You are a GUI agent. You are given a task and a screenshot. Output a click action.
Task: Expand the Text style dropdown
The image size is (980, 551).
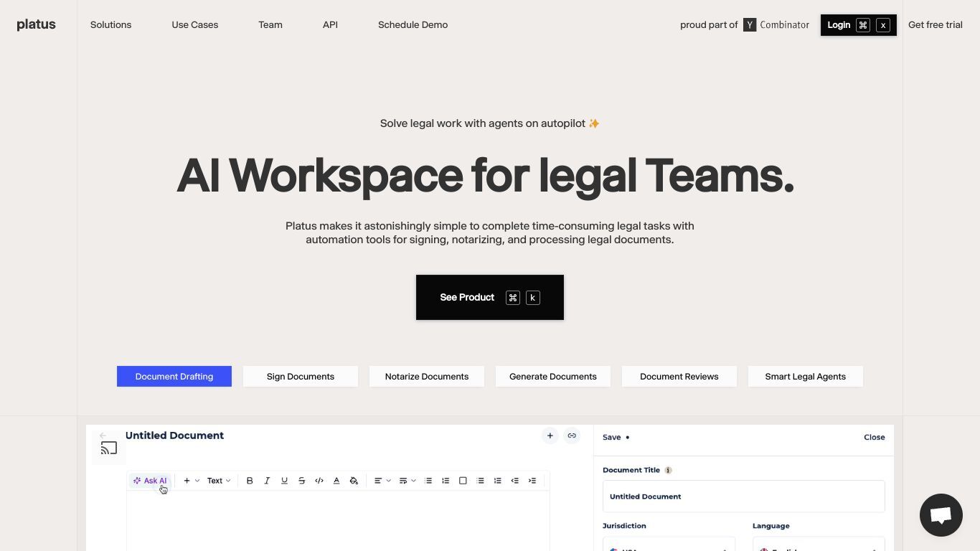point(219,481)
